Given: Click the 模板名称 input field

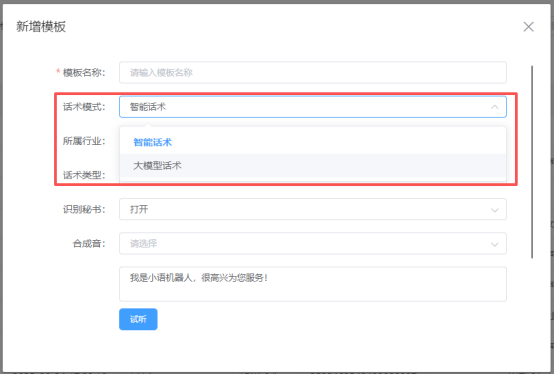Looking at the screenshot, I should click(313, 72).
